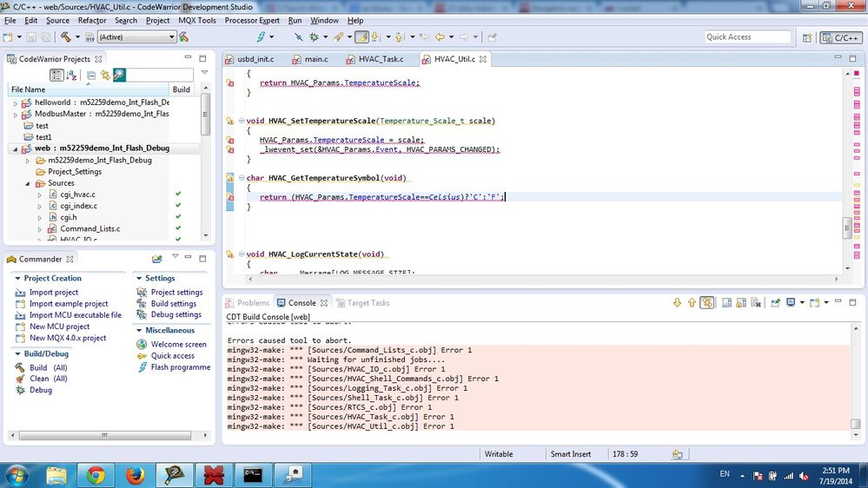Collapse the HVAC_LogCurrentState function fold toggle
The image size is (868, 488).
coord(242,254)
